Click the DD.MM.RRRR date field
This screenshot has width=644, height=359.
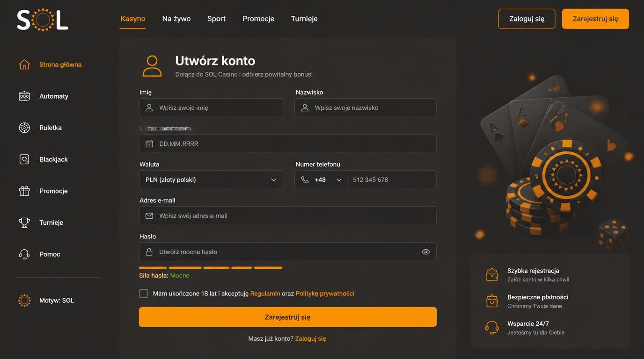tap(288, 144)
